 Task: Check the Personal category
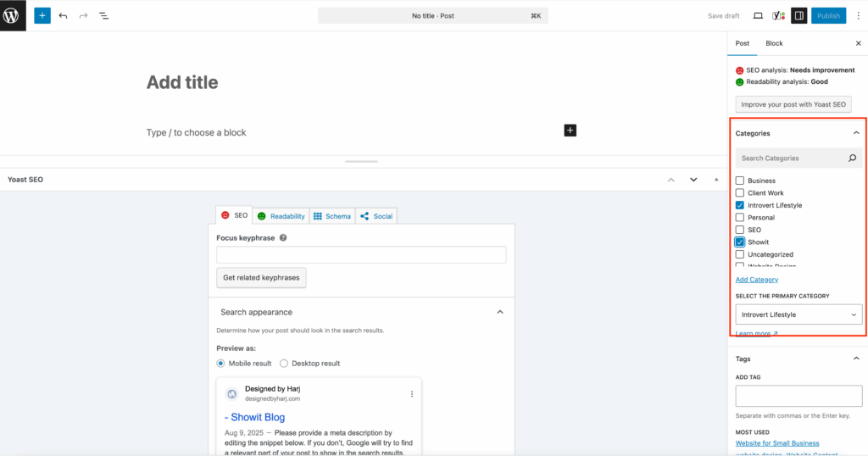click(739, 218)
